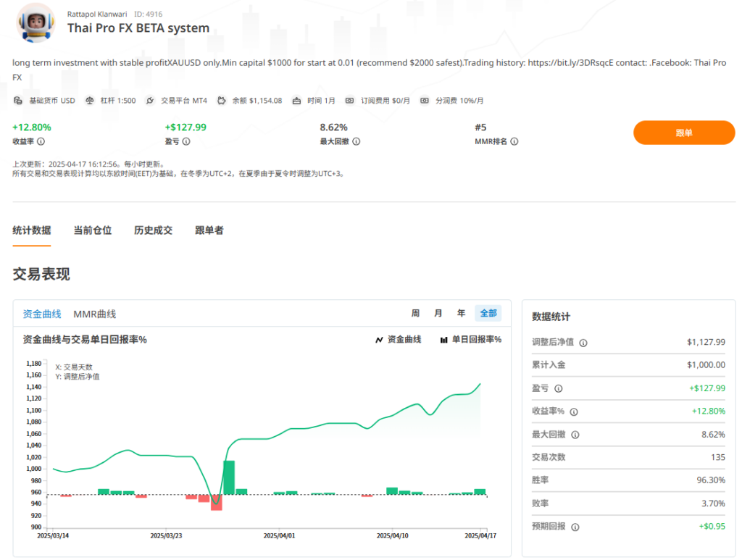
Task: Click the MMR排名 info icon
Action: 514,141
